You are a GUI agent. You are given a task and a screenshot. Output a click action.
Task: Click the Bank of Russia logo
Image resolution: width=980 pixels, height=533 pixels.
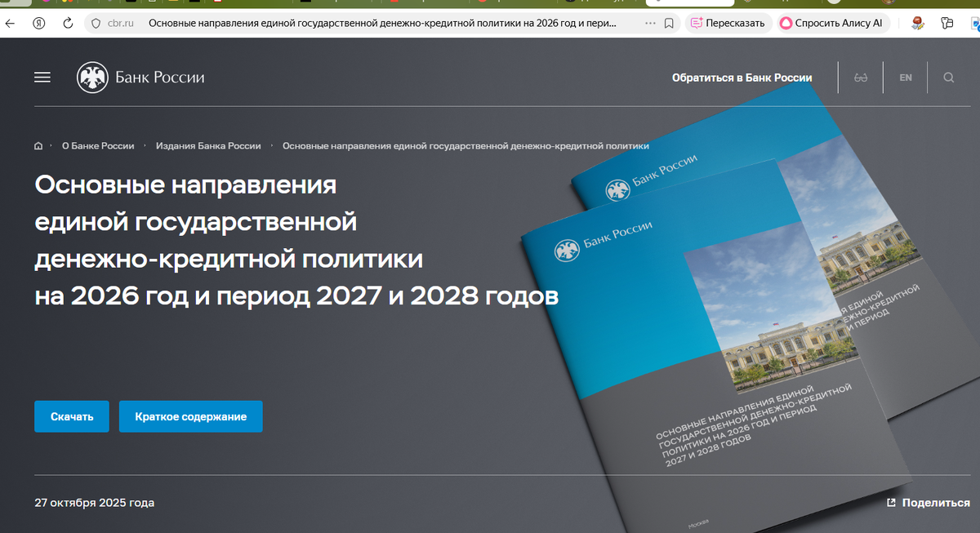(x=140, y=77)
